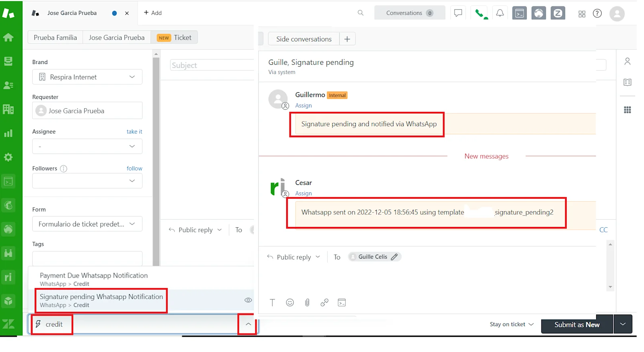The height and width of the screenshot is (352, 644).
Task: Open the notifications bell icon
Action: [500, 13]
